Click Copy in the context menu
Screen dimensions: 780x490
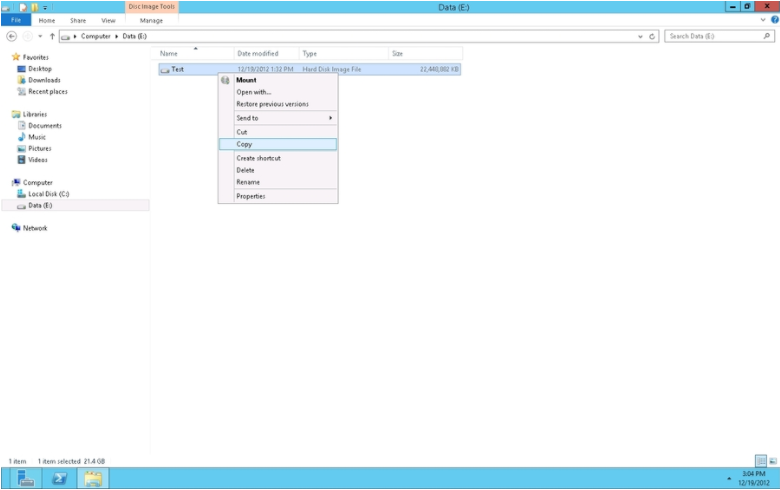point(278,144)
